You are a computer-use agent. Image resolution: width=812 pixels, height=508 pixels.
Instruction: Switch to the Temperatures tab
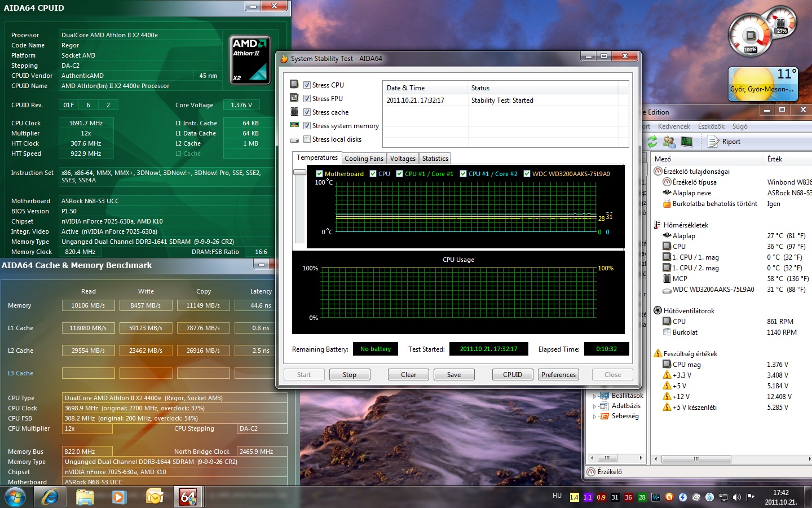317,158
